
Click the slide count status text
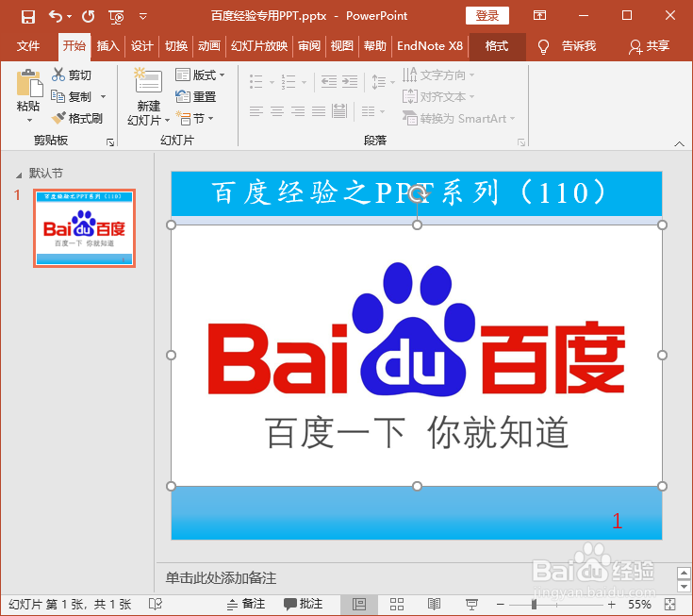[x=70, y=604]
